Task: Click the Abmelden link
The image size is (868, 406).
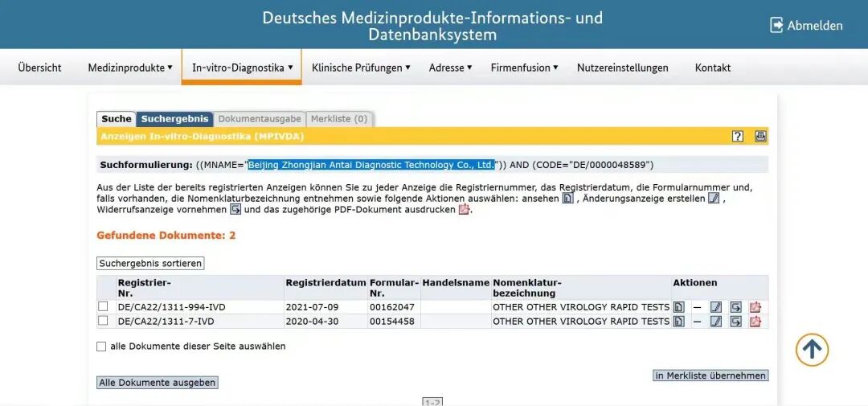Action: click(x=815, y=26)
